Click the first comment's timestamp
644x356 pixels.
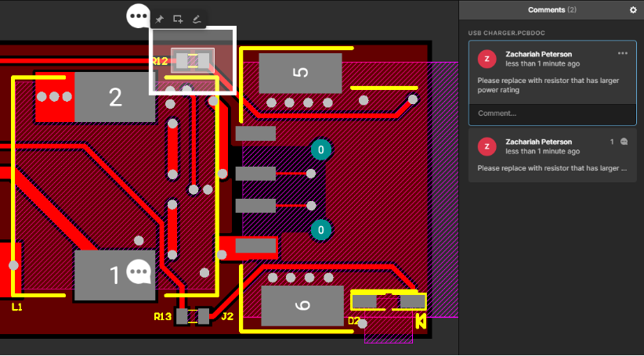tap(543, 63)
